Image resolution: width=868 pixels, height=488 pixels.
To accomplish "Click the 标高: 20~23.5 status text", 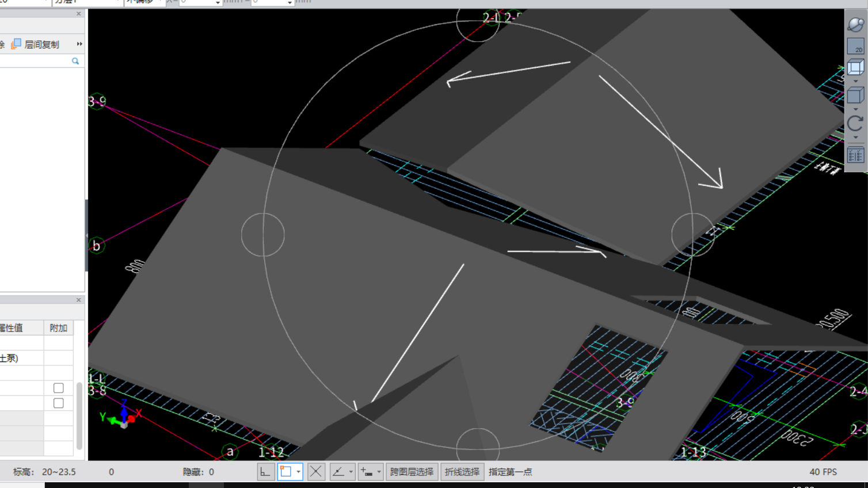I will tap(44, 472).
